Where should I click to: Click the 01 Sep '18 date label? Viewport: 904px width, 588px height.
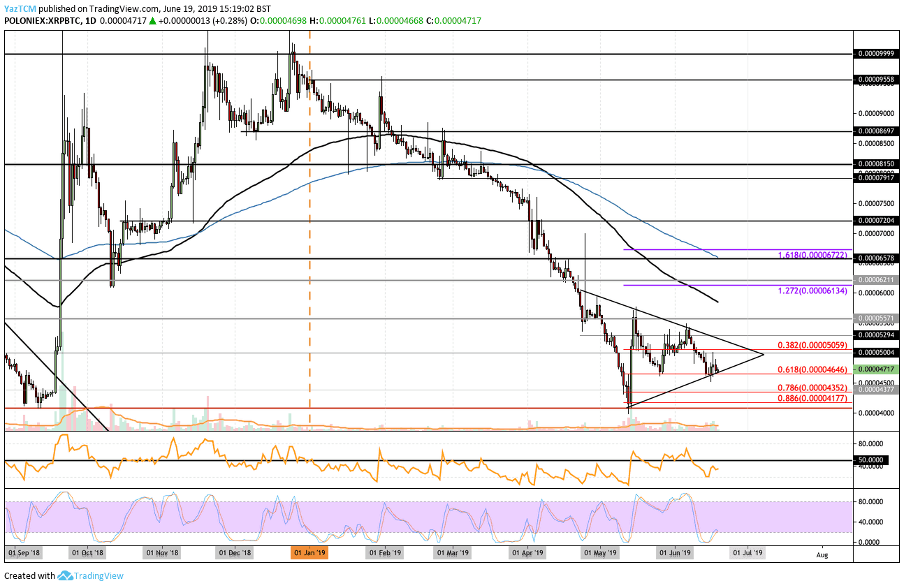24,553
